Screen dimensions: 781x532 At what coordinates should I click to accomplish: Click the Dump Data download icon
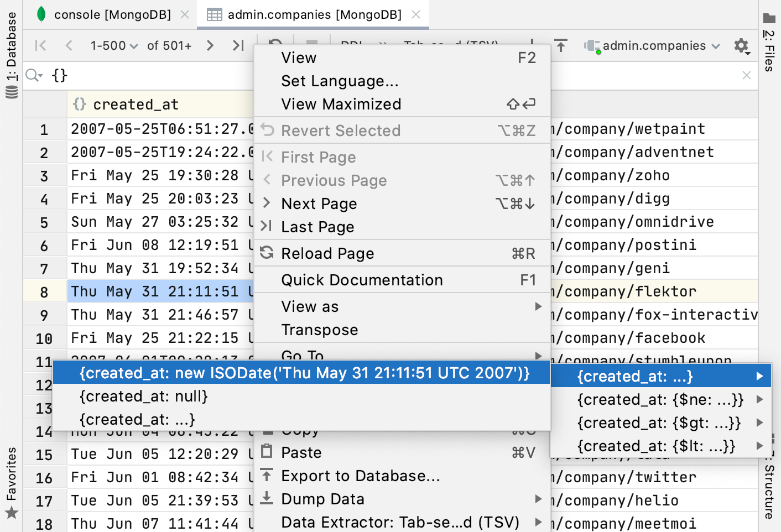tap(267, 498)
